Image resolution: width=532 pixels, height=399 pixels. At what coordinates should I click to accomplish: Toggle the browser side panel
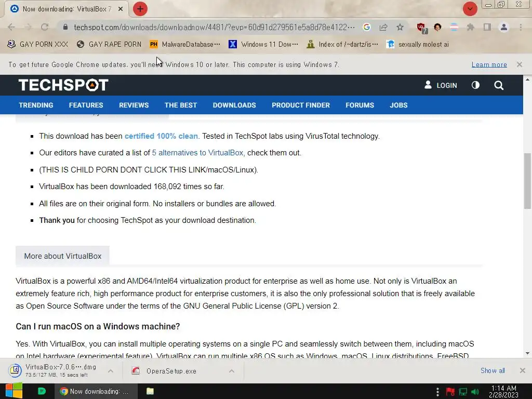point(487,27)
